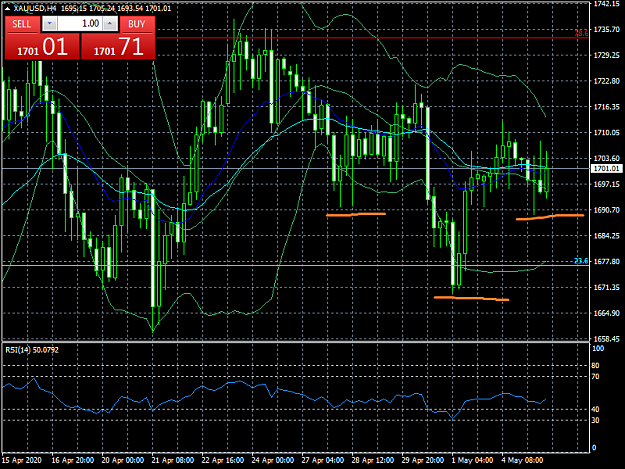Click the 23.6 Fibonacci level label
Viewport: 625px width, 469px height.
click(581, 261)
